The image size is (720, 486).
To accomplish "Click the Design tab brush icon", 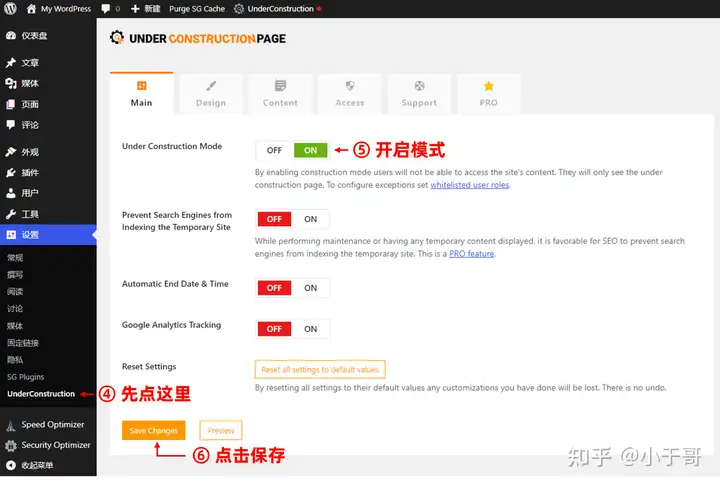I will pos(211,85).
